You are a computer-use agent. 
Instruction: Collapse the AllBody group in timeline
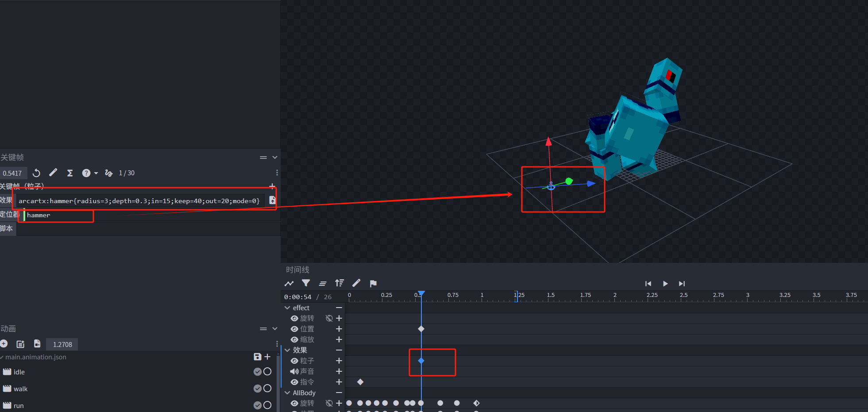287,393
